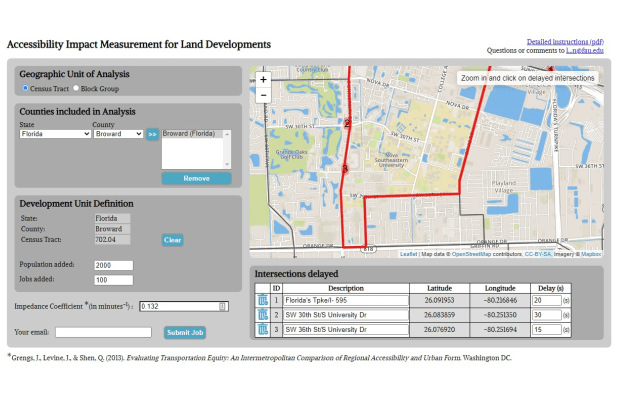Open CC-BY-SA license link
This screenshot has width=620, height=400.
point(537,254)
